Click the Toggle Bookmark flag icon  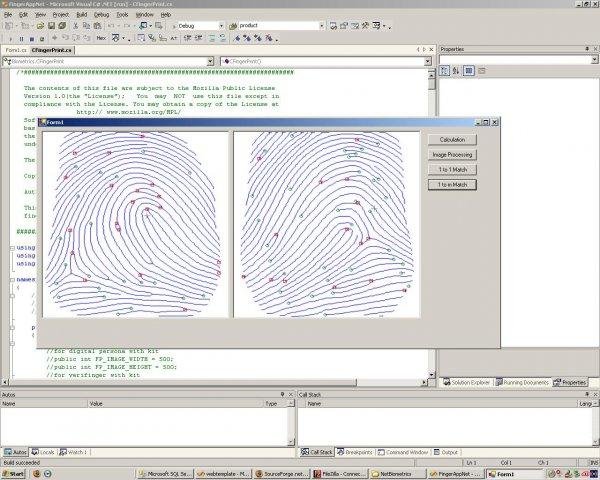click(237, 38)
